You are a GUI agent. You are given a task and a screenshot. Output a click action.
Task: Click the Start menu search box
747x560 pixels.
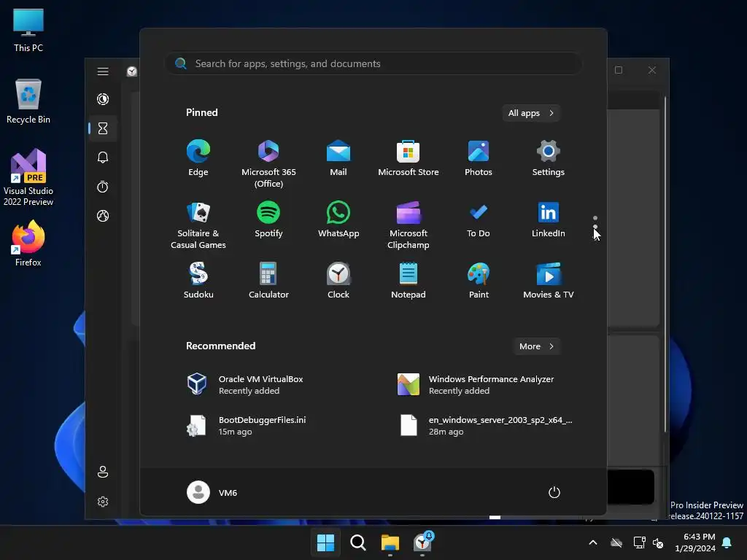(373, 63)
